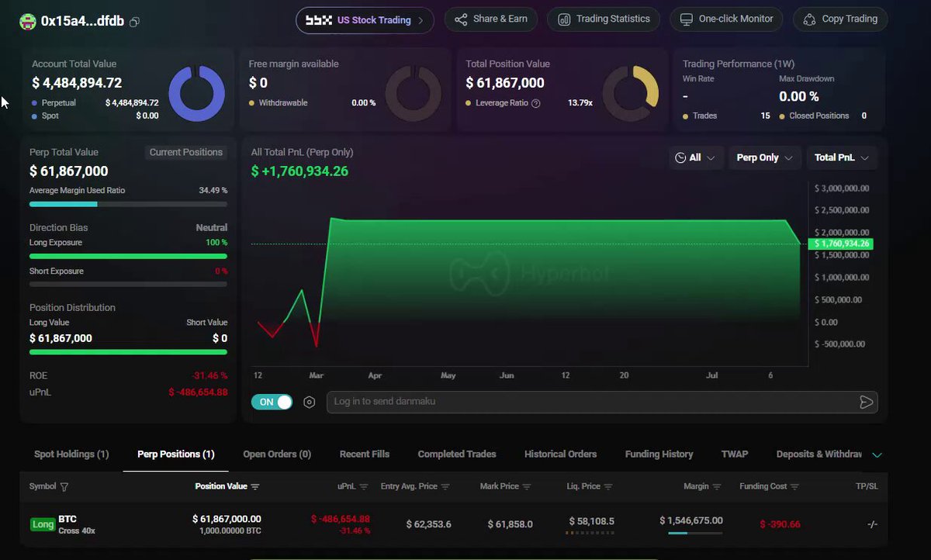Launch One-click Monitor
931x560 pixels.
tap(726, 19)
